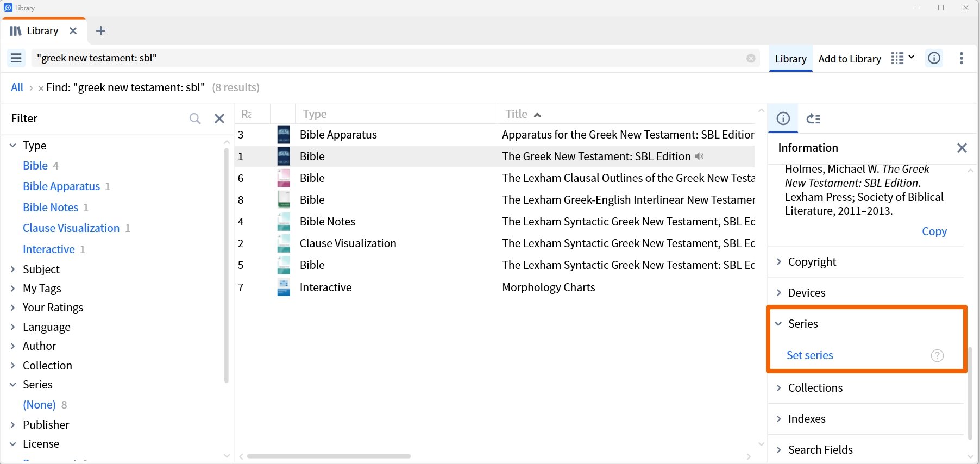Expand the Subject filter group
980x464 pixels.
pyautogui.click(x=12, y=269)
